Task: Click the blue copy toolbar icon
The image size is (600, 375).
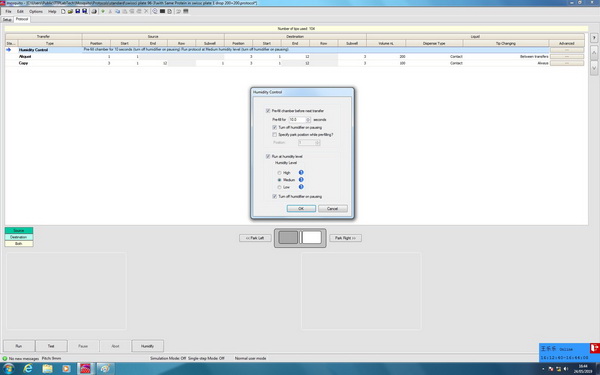Action: point(117,11)
